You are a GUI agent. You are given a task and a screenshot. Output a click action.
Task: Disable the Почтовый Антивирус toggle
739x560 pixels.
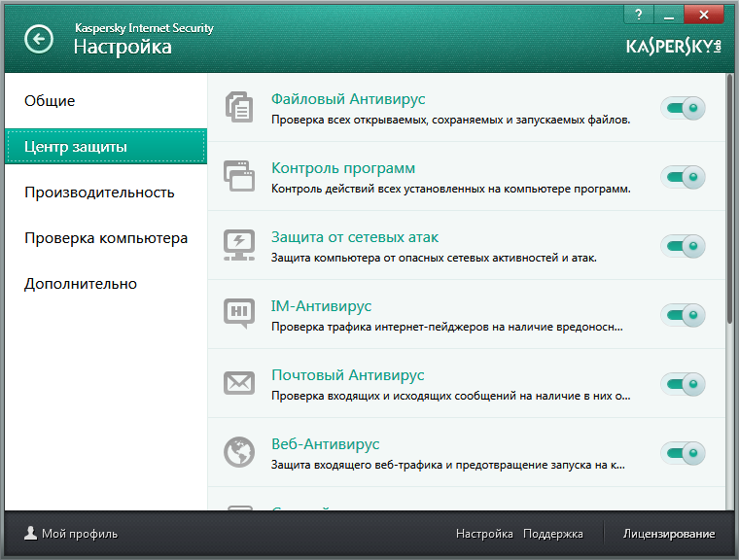(x=683, y=384)
